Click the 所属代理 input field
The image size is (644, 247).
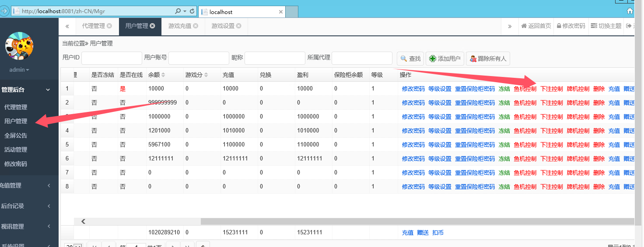(362, 58)
